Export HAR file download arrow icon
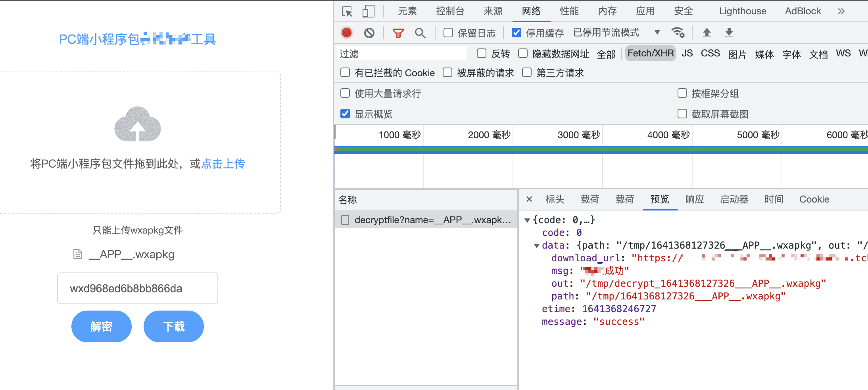This screenshot has height=390, width=868. point(729,33)
